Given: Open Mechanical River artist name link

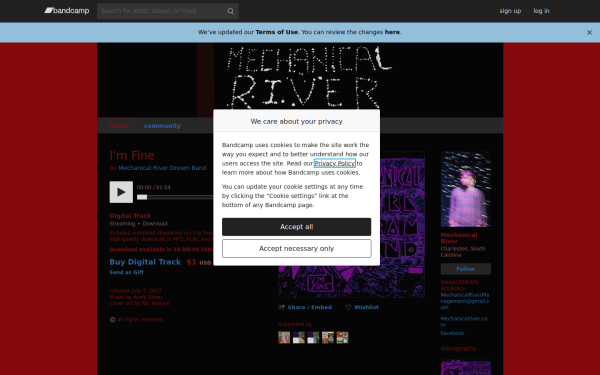Looking at the screenshot, I should pyautogui.click(x=459, y=238).
